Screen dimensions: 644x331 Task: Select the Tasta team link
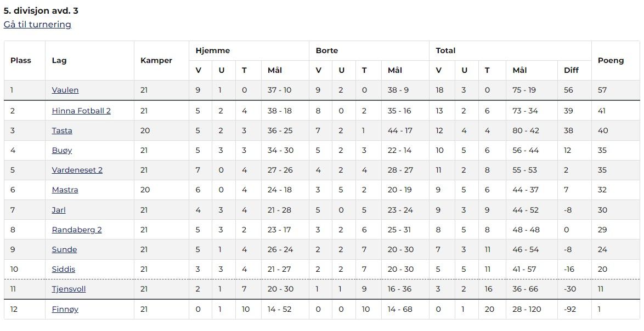(62, 130)
